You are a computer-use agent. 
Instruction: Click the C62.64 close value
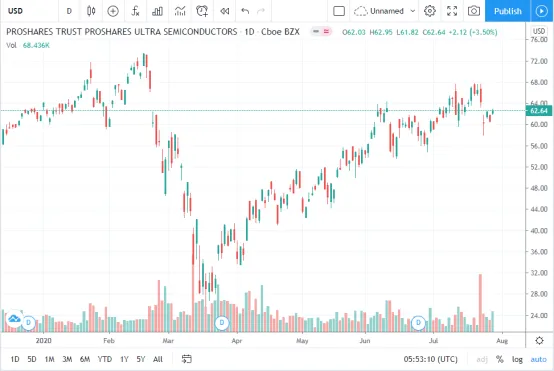434,32
